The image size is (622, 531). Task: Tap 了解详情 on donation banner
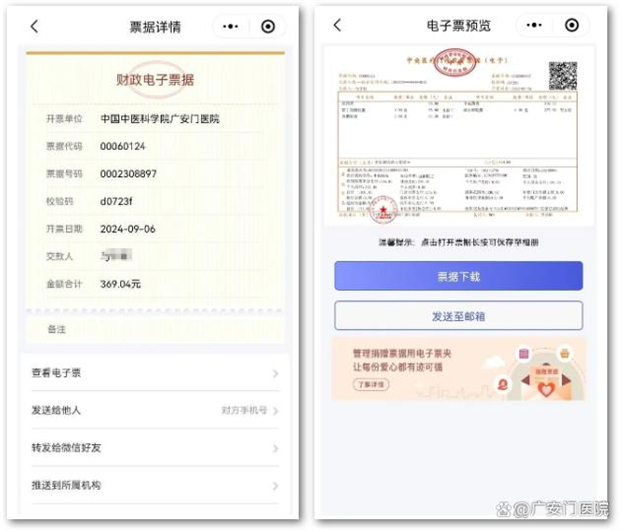(x=371, y=384)
